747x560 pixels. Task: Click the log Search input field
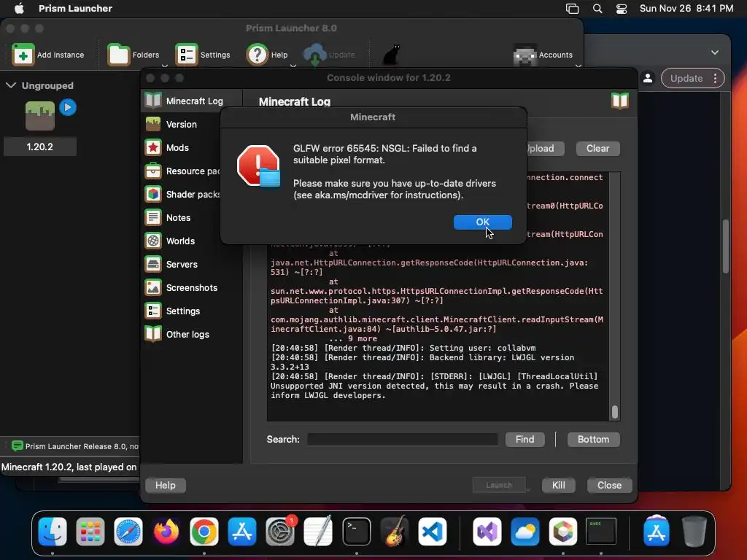(403, 439)
